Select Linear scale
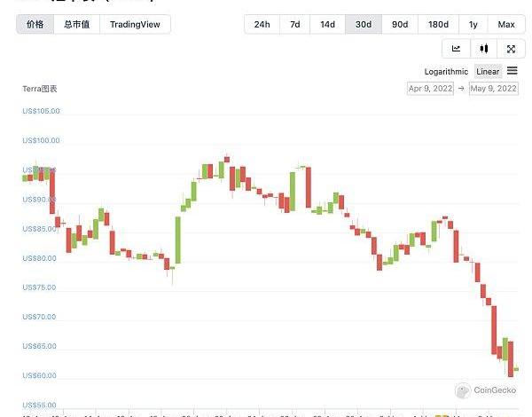 (x=488, y=72)
